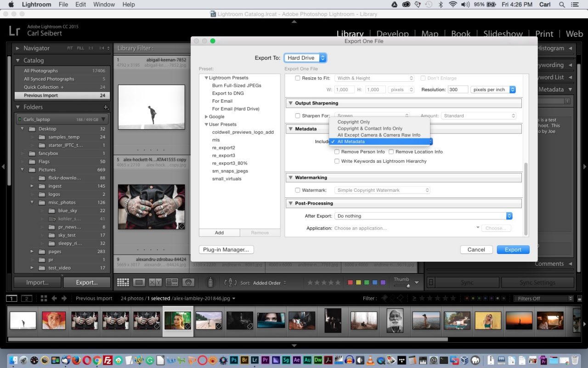Open Compare view using the XY icon
588x368 pixels.
click(x=154, y=282)
